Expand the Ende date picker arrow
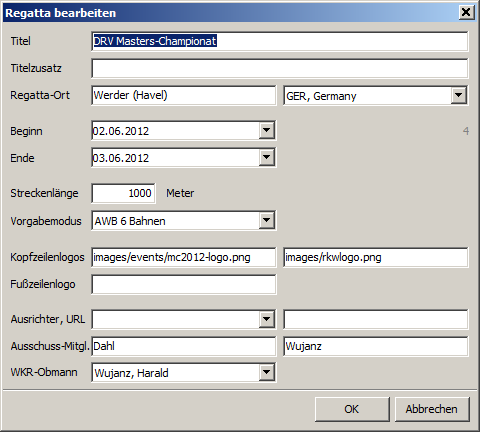 [267, 157]
